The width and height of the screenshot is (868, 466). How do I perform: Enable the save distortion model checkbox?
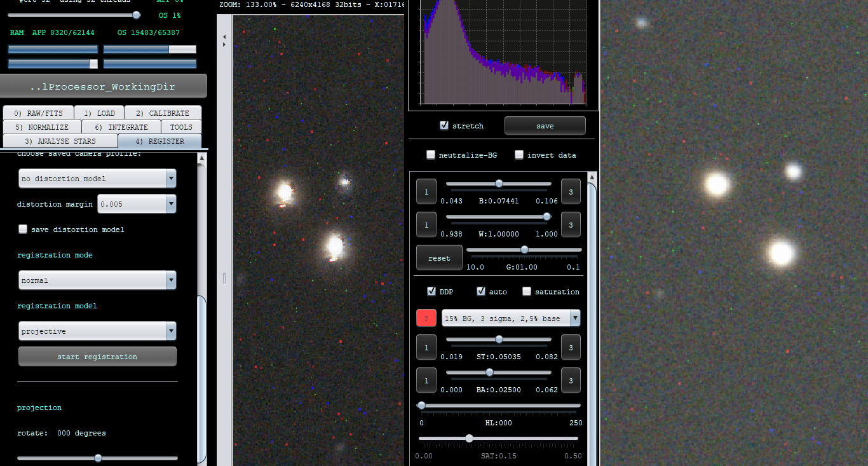pyautogui.click(x=23, y=229)
